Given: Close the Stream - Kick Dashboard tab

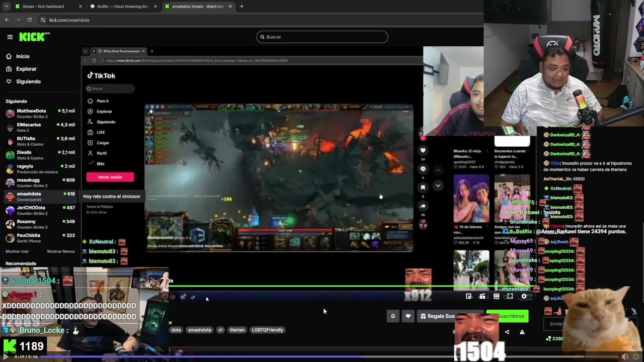Looking at the screenshot, I should tap(80, 7).
